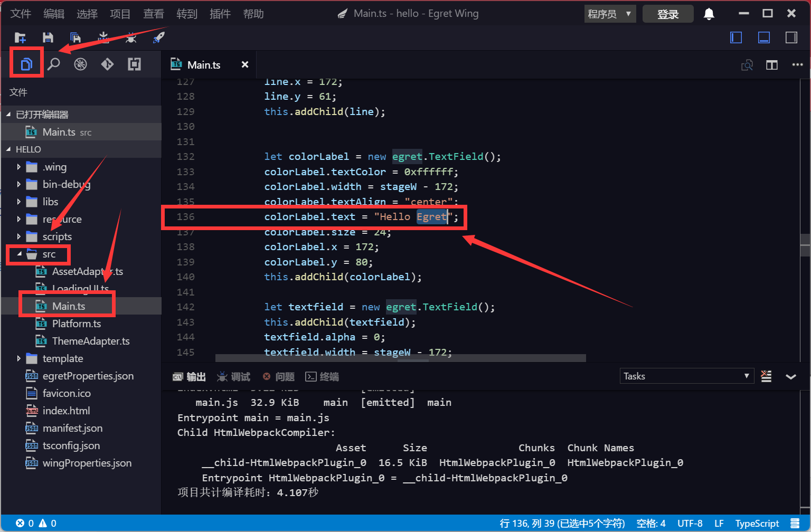The image size is (811, 532).
Task: Toggle right sidebar layout icon
Action: click(x=791, y=37)
